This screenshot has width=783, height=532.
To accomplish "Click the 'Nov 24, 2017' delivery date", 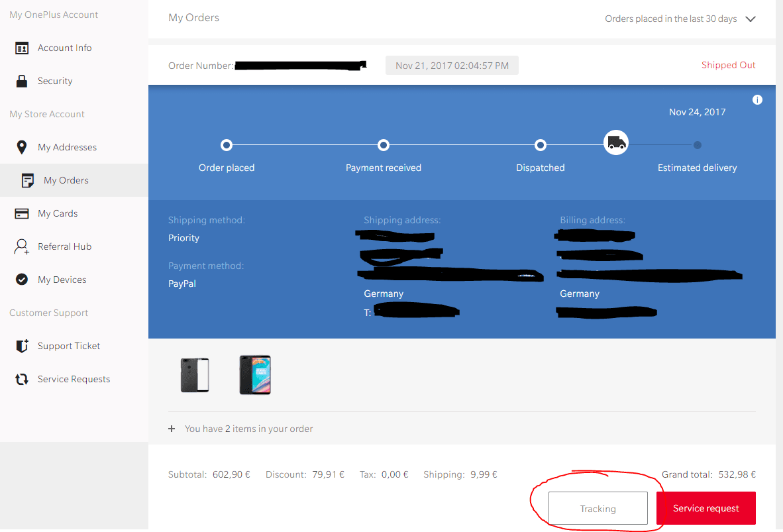I will pyautogui.click(x=697, y=113).
